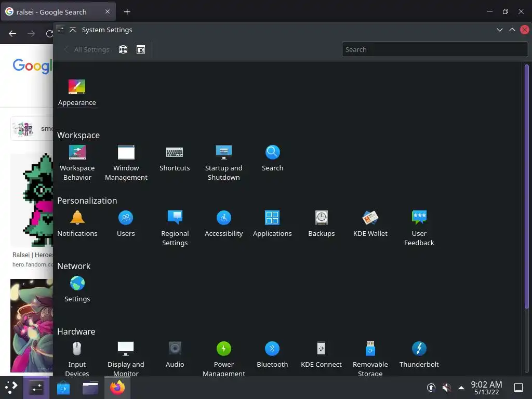Open Backups settings
Image resolution: width=532 pixels, height=399 pixels.
click(x=321, y=224)
